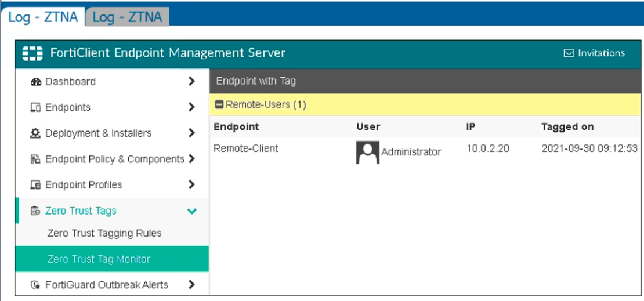The width and height of the screenshot is (644, 301).
Task: Click the Endpoint Policy & Components icon
Action: (35, 159)
